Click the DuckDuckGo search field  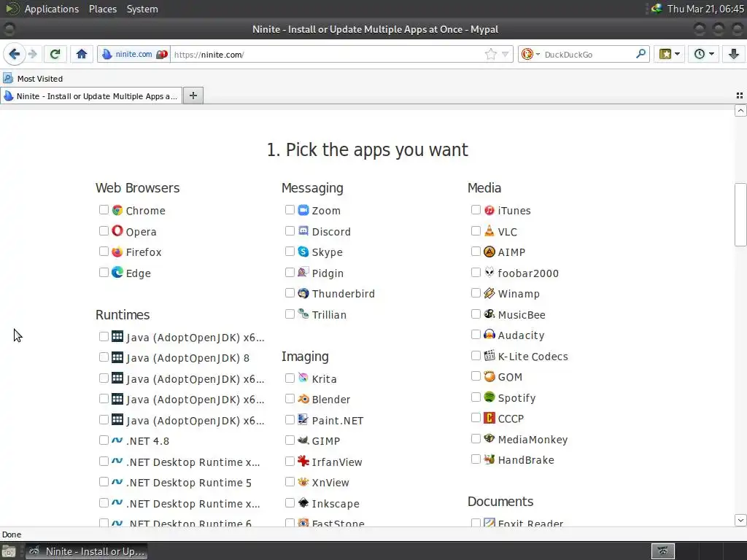pyautogui.click(x=588, y=54)
